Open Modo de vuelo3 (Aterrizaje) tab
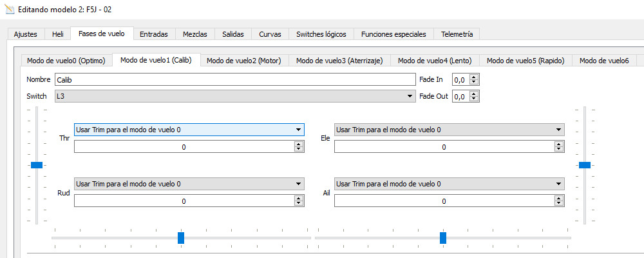644x258 pixels. [339, 61]
